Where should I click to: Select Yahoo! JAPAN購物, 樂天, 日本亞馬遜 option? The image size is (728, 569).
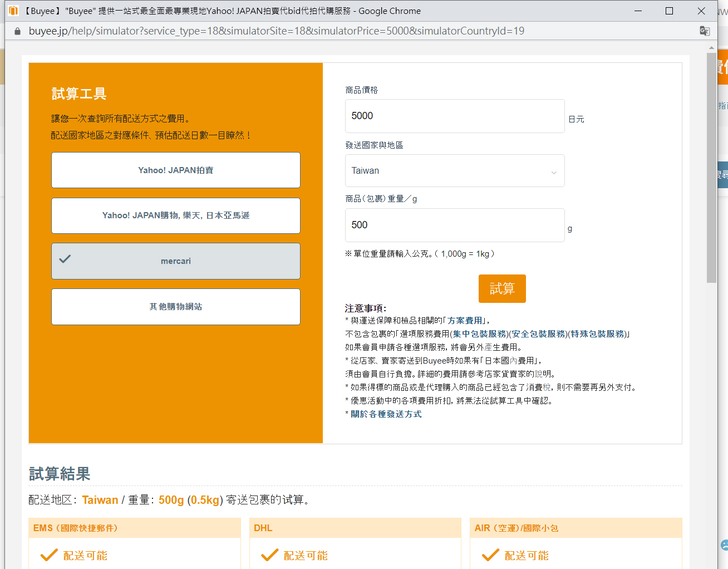click(176, 215)
